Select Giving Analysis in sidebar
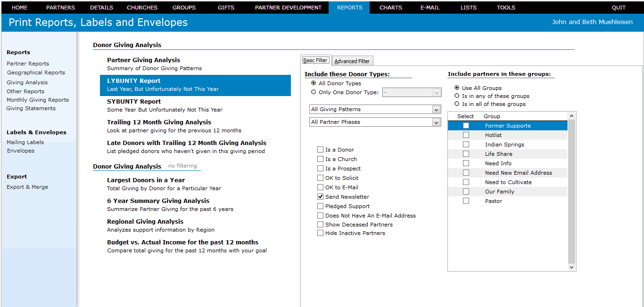The width and height of the screenshot is (644, 307). 27,82
